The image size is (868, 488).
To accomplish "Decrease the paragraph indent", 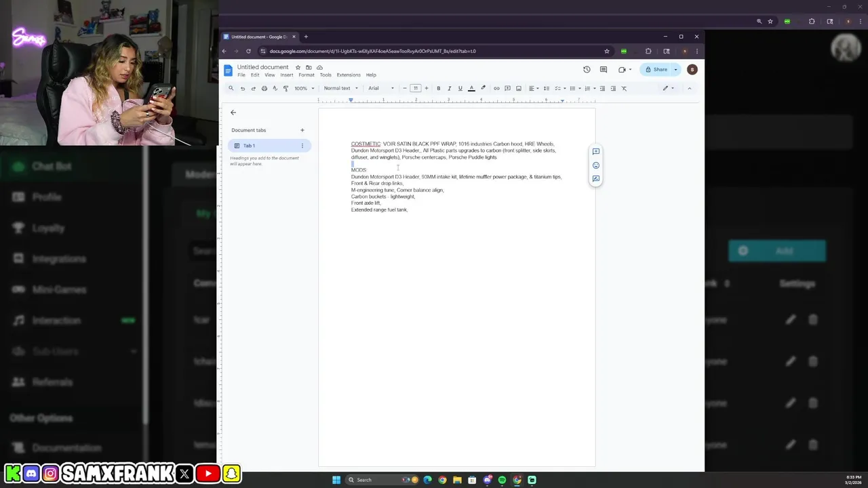I will point(602,88).
